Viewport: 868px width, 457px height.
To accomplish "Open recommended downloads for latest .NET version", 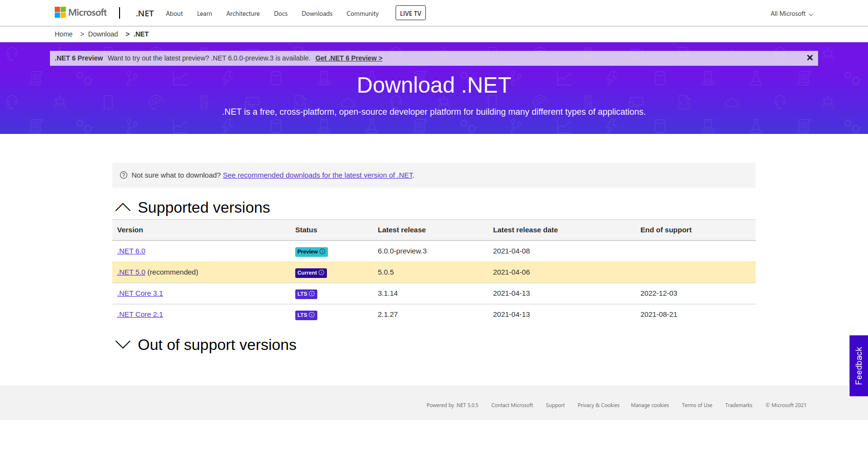I will tap(317, 175).
